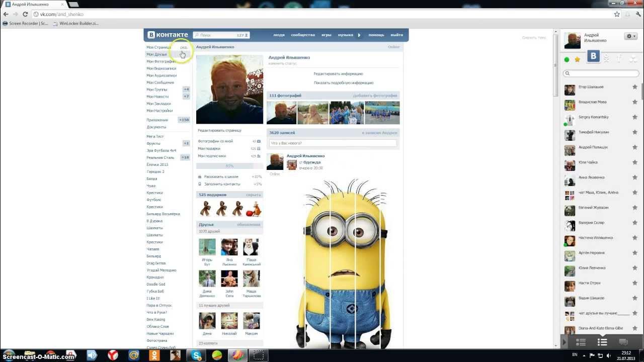Click 'выйти' to log out

coord(397,35)
